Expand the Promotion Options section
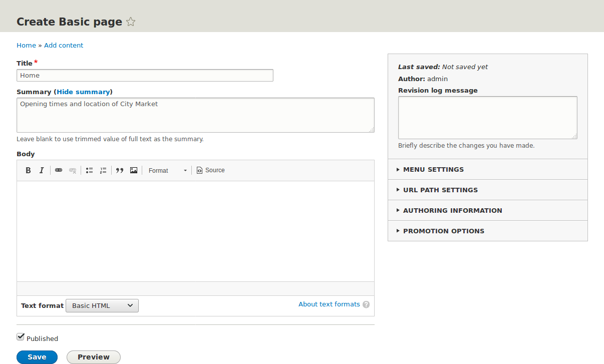604x364 pixels. point(443,231)
